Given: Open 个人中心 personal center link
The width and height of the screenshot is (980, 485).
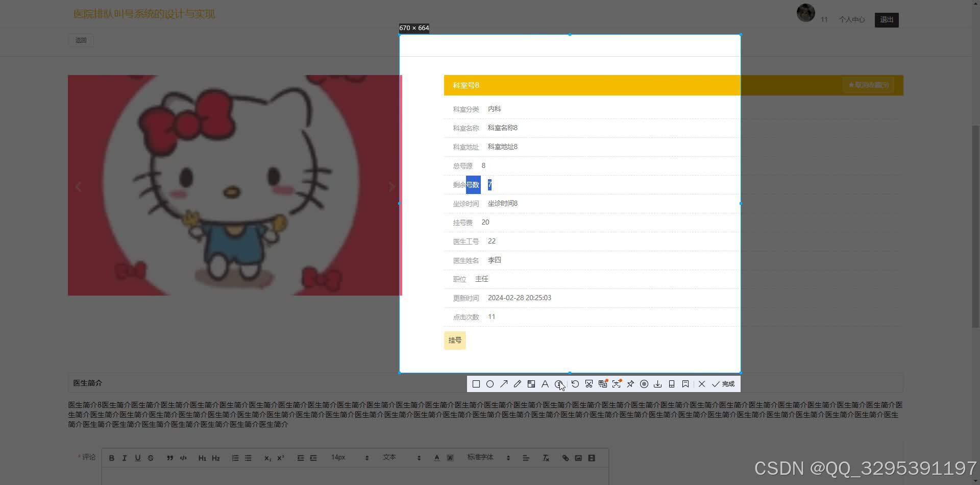Looking at the screenshot, I should pos(851,19).
